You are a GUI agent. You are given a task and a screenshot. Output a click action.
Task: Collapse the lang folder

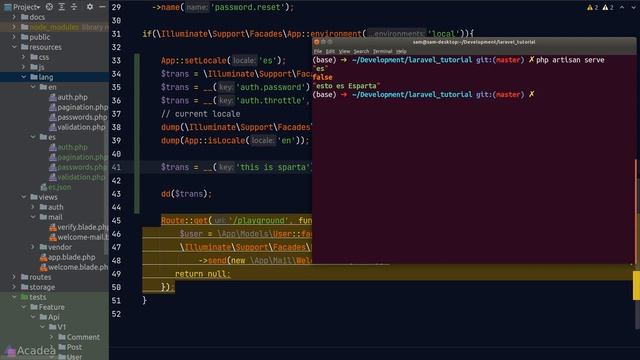coord(24,77)
